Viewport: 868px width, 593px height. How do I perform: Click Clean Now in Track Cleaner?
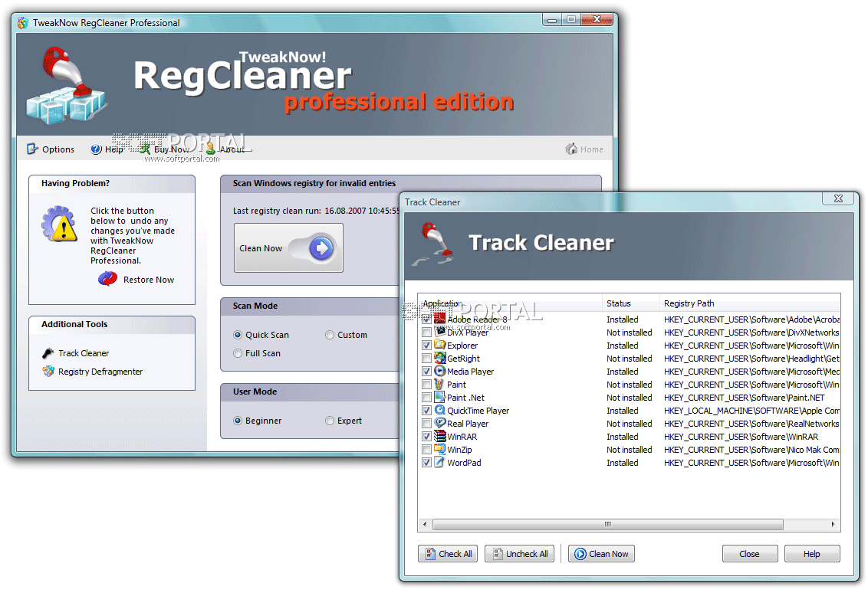point(601,554)
